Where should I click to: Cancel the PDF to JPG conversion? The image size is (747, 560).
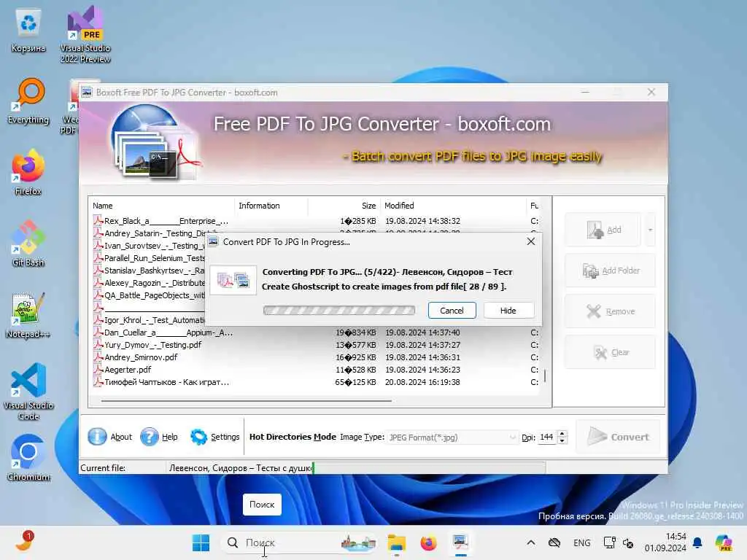[x=452, y=311]
